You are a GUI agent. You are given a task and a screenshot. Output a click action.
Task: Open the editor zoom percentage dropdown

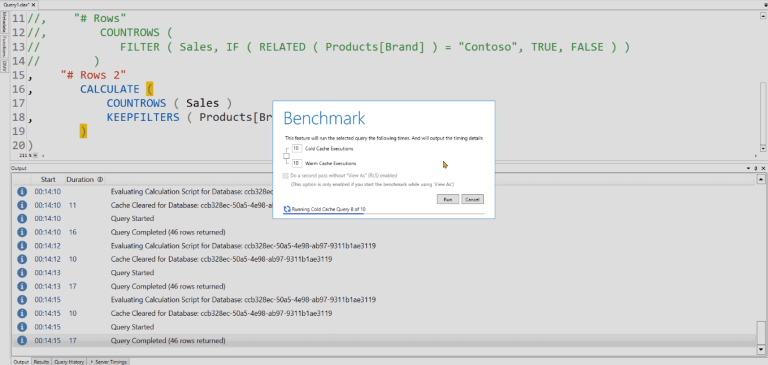pyautogui.click(x=35, y=155)
